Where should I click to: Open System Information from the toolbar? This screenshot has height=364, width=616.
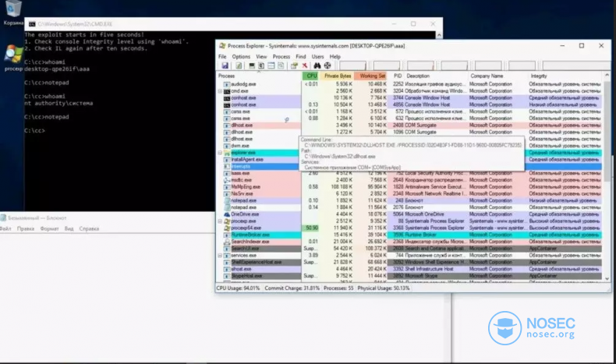coord(252,65)
